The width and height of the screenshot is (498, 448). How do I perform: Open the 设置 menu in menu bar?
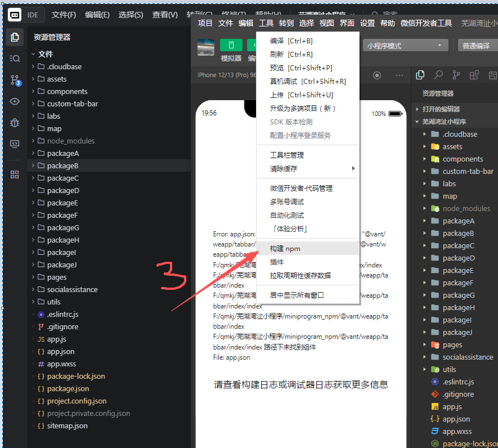point(367,23)
